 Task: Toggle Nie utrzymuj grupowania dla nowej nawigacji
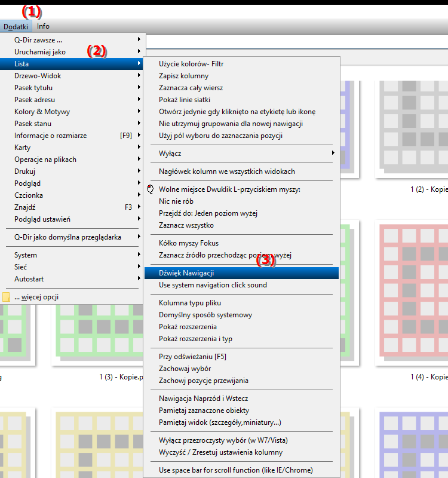pyautogui.click(x=241, y=124)
